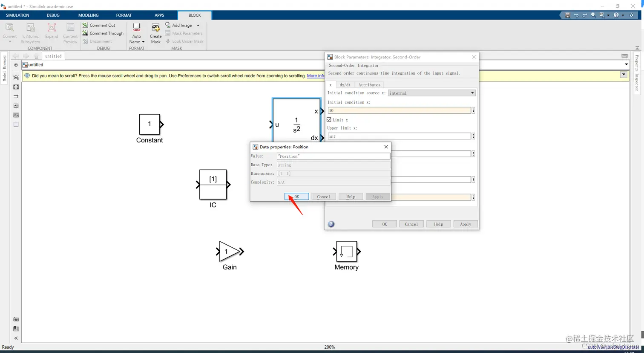Open the SIMULATION ribbon tab
The image size is (644, 353).
pyautogui.click(x=17, y=15)
